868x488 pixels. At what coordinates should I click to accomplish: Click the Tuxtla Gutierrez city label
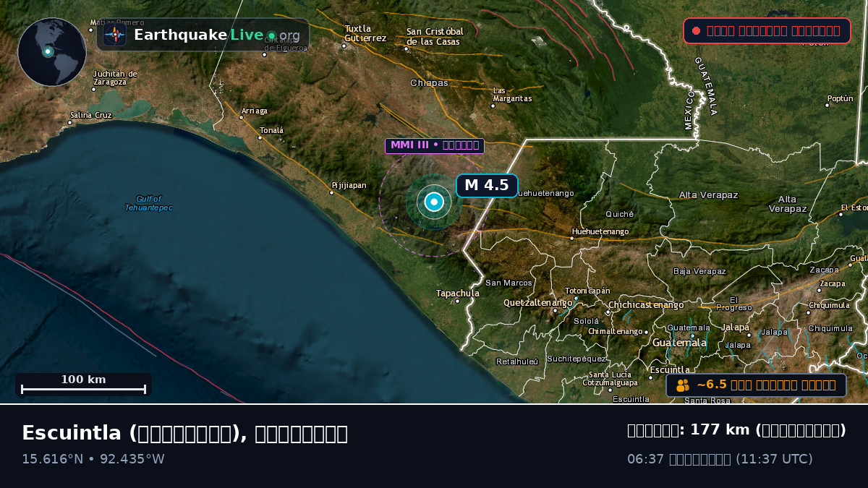pyautogui.click(x=365, y=33)
